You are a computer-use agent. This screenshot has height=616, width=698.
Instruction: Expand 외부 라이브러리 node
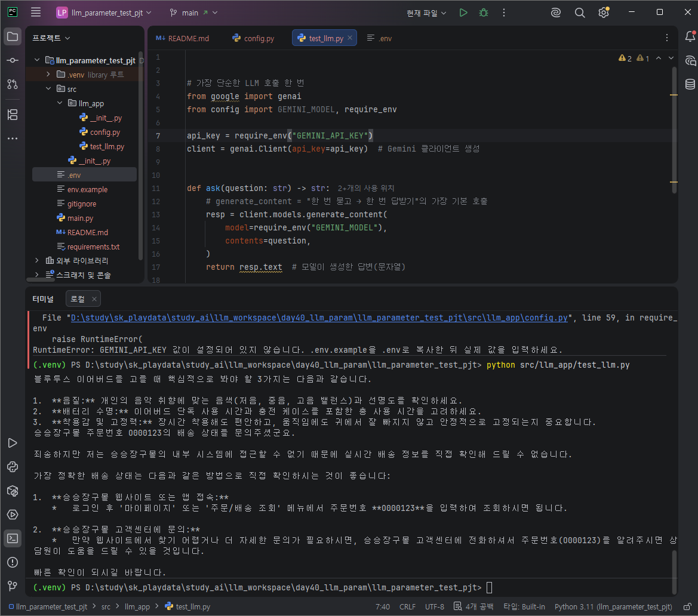[37, 260]
